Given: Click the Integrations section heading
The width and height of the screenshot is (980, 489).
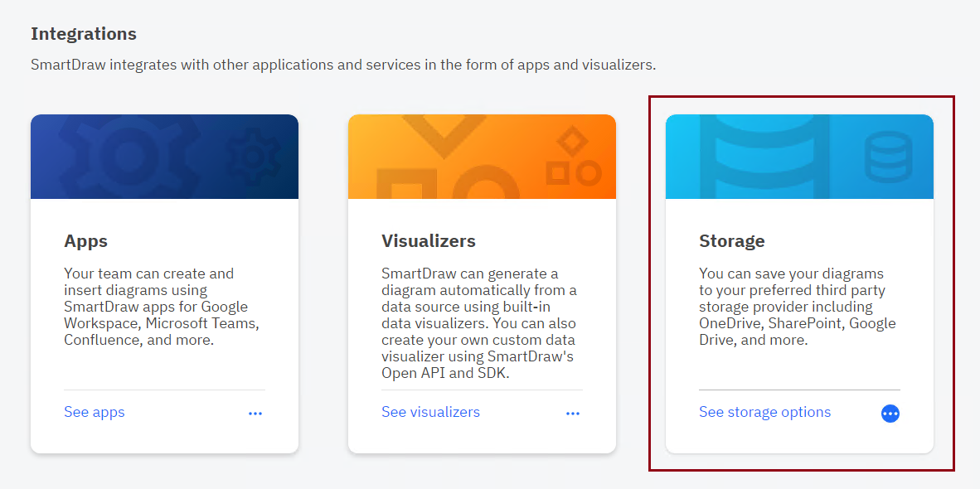Looking at the screenshot, I should coord(84,34).
